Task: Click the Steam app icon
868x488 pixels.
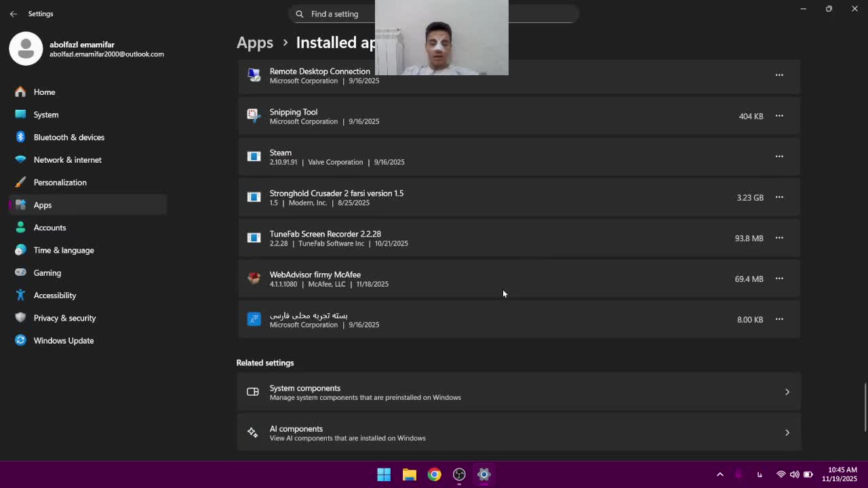Action: coord(254,157)
